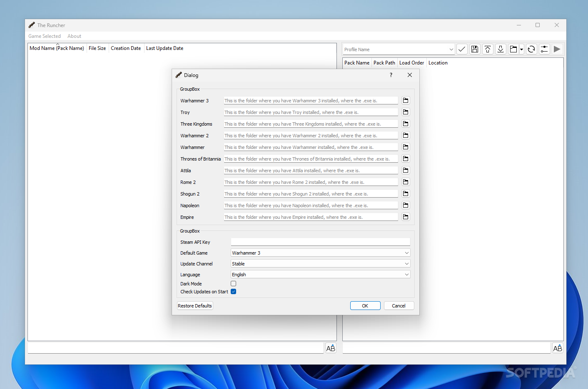Screen dimensions: 588x389
Task: Open the About menu
Action: pos(74,36)
